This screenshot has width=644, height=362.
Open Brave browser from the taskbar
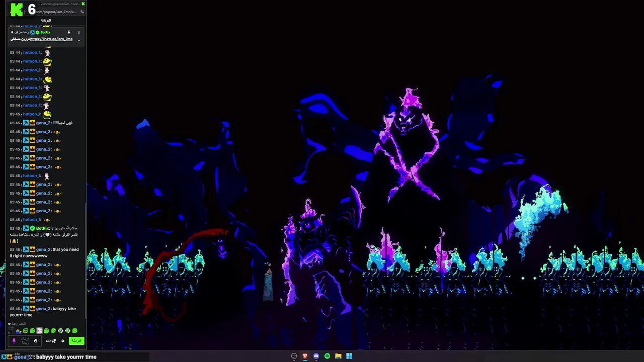(305, 356)
